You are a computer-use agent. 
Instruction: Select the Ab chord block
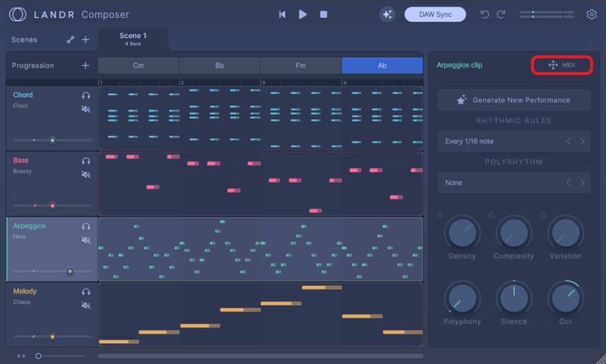tap(382, 65)
